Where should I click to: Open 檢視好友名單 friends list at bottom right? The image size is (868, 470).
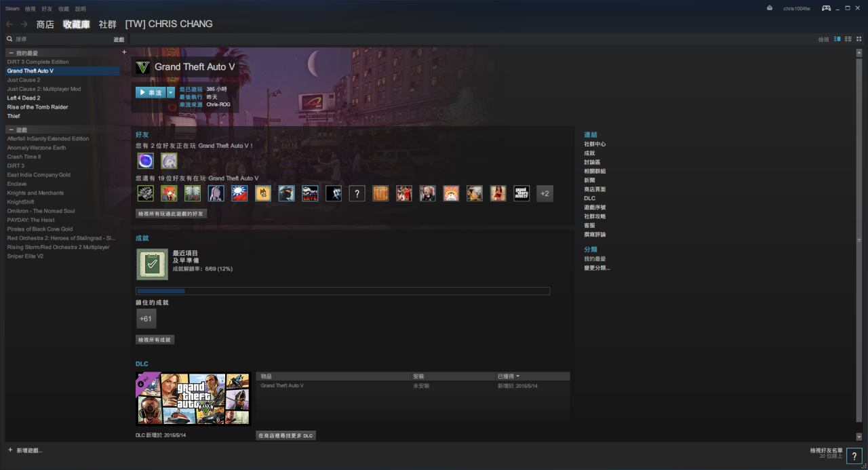click(x=826, y=450)
